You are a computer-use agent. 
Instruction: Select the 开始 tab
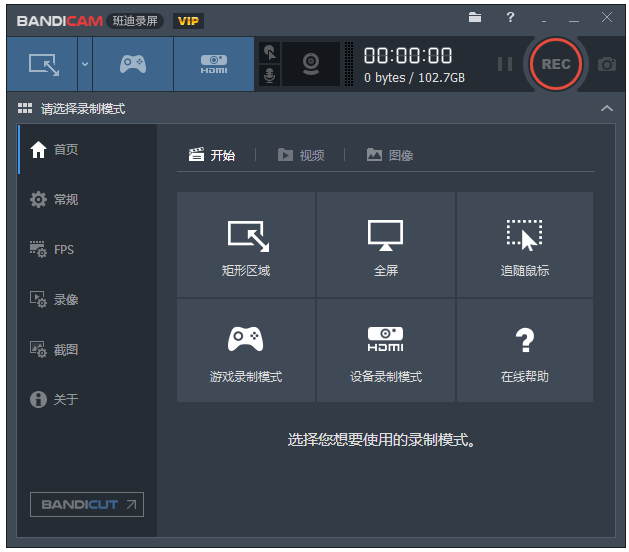click(212, 155)
